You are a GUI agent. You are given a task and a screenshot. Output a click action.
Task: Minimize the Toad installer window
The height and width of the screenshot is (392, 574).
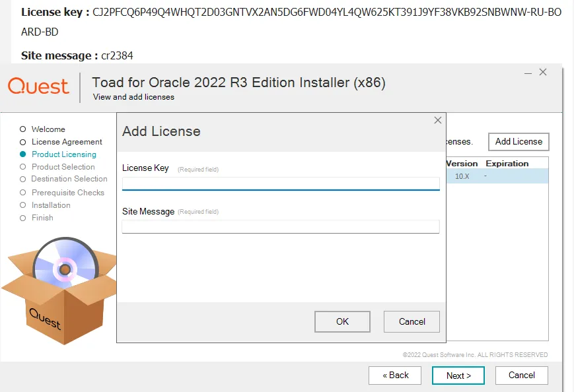527,72
